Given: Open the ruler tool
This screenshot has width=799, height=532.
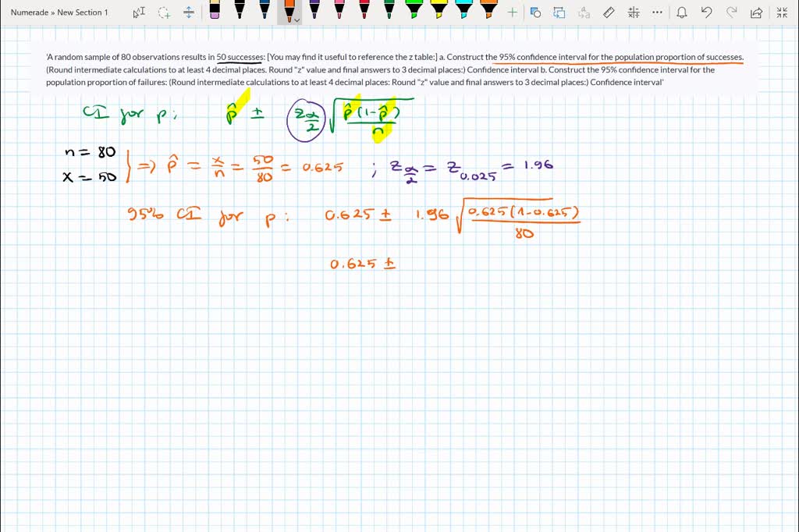Looking at the screenshot, I should pyautogui.click(x=609, y=12).
